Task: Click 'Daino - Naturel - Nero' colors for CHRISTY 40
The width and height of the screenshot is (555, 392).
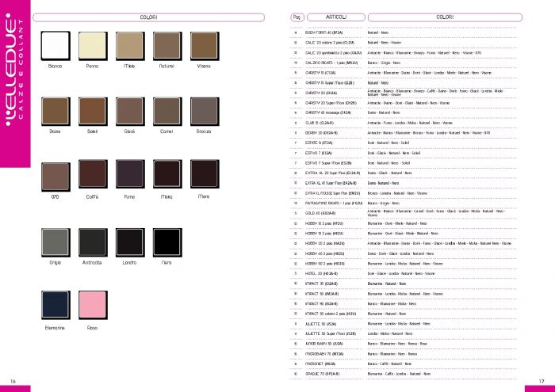Action: point(384,112)
